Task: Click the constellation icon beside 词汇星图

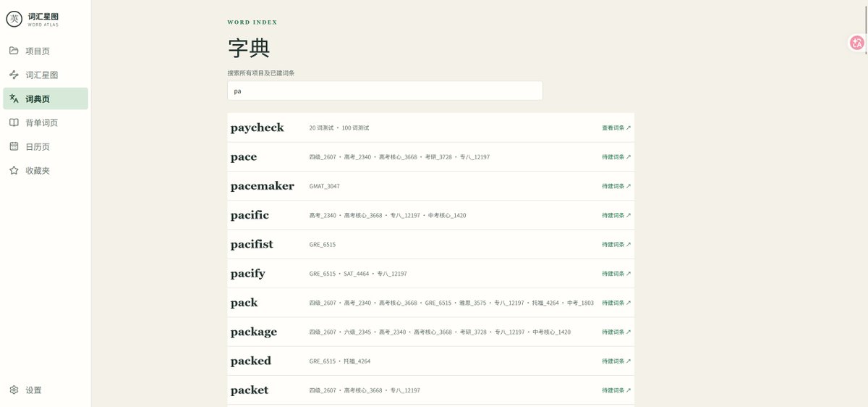Action: pos(14,75)
